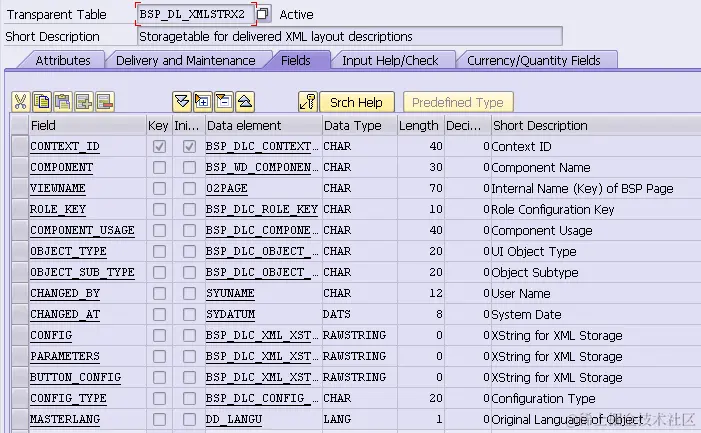Screen dimensions: 701x433
Task: Click the Expand Include plus icon
Action: [203, 102]
